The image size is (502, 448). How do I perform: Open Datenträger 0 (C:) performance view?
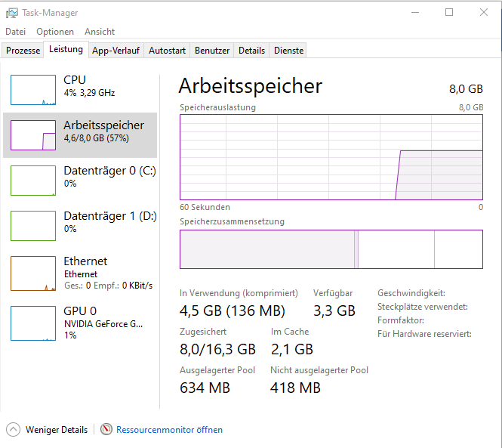coord(80,181)
